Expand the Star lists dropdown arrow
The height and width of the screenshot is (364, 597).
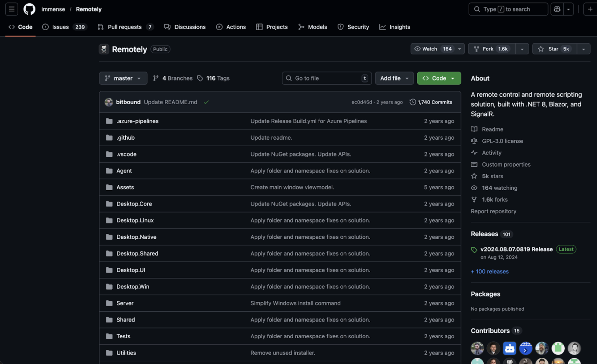(x=583, y=49)
